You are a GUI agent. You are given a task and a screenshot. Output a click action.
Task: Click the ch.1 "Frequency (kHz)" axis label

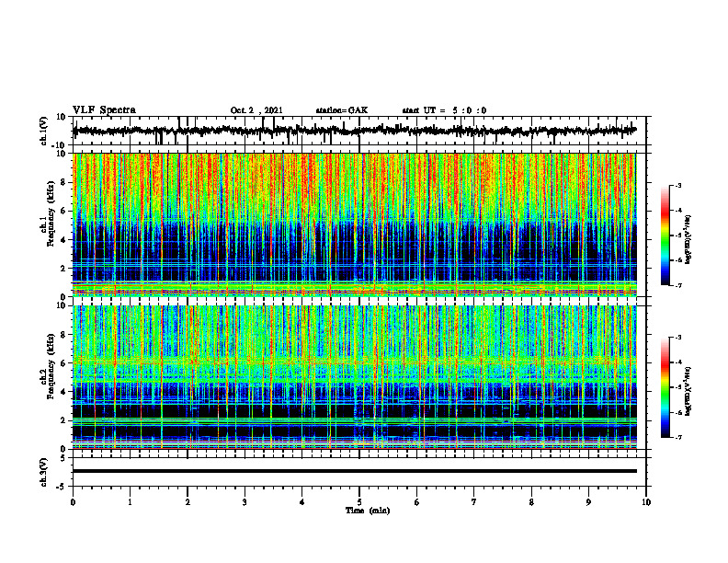[x=51, y=214]
